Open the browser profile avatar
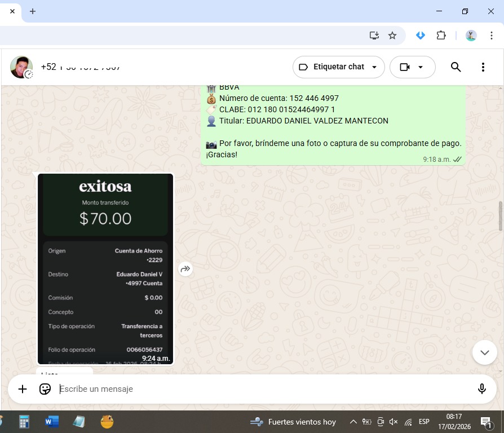Image resolution: width=504 pixels, height=433 pixels. pos(471,36)
